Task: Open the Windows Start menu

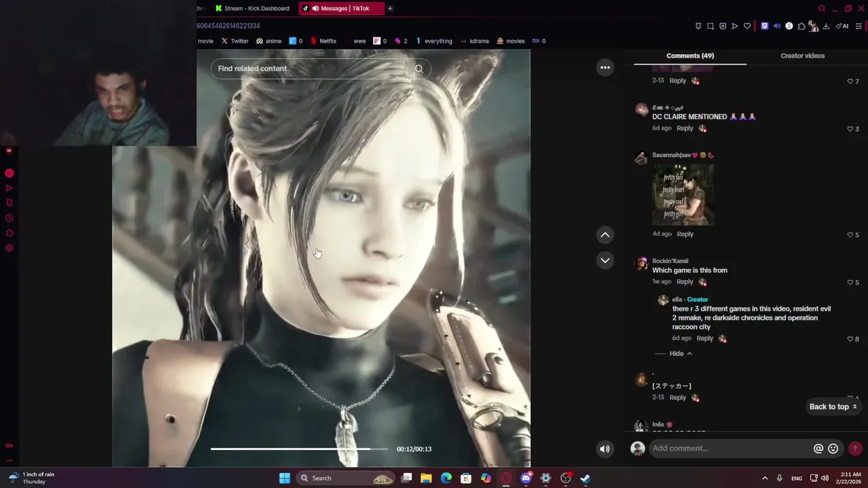Action: [x=285, y=478]
